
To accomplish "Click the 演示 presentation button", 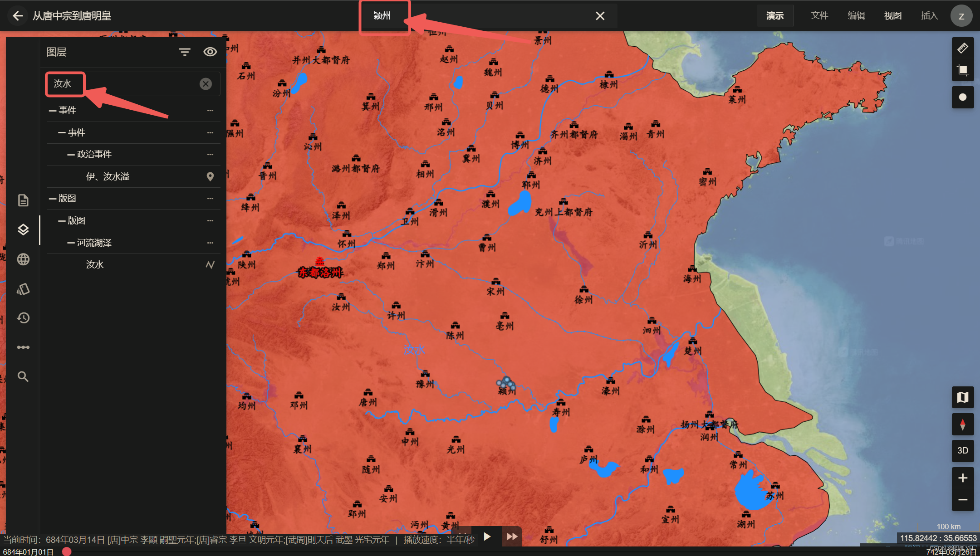I will point(775,15).
